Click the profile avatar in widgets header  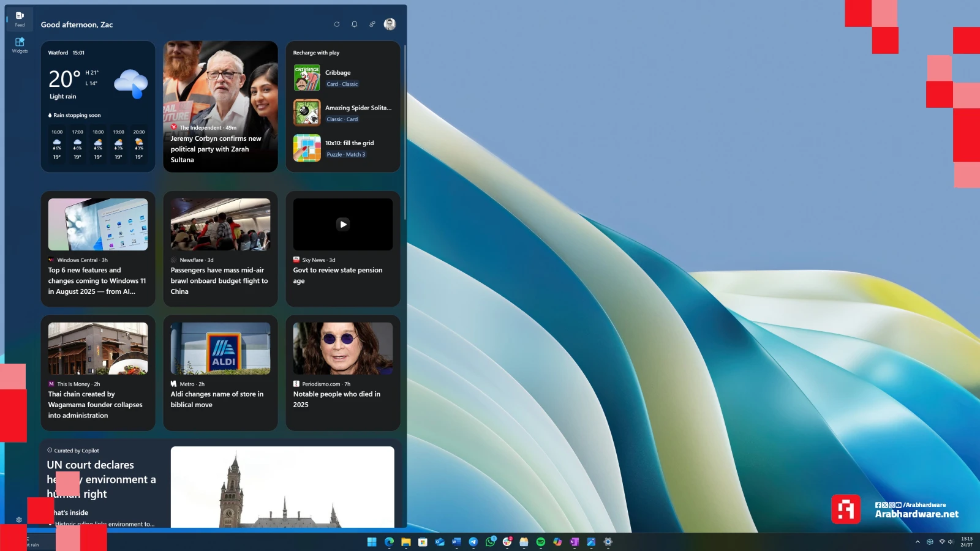point(390,24)
